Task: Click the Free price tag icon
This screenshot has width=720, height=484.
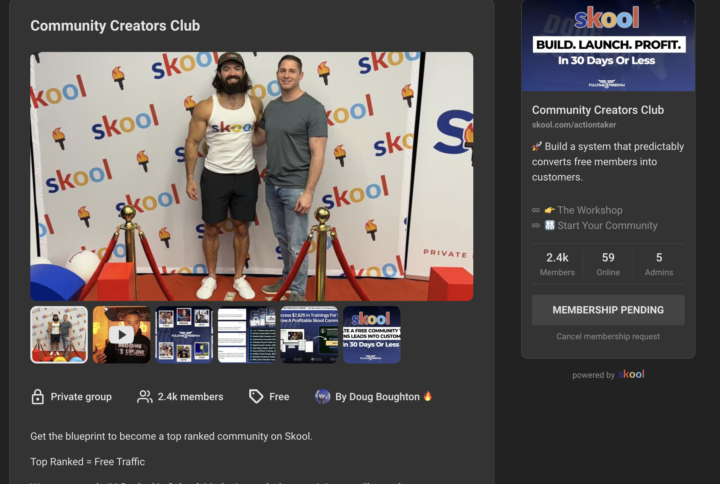Action: coord(256,396)
